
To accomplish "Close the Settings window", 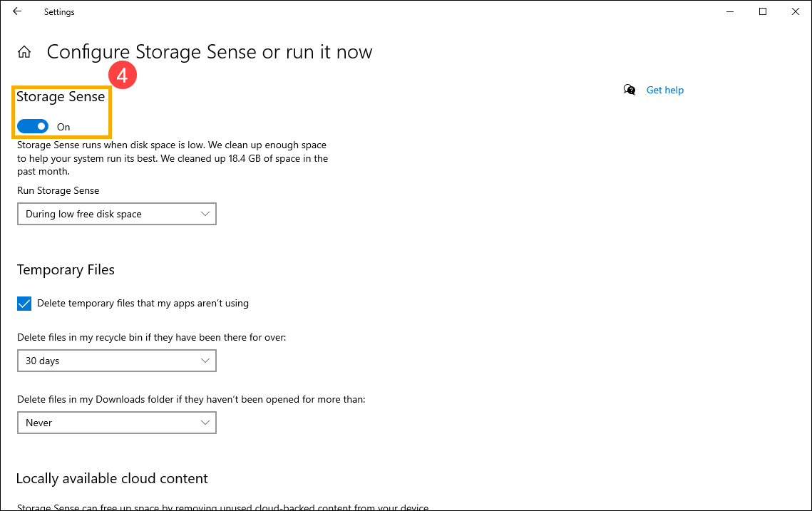I will [795, 11].
